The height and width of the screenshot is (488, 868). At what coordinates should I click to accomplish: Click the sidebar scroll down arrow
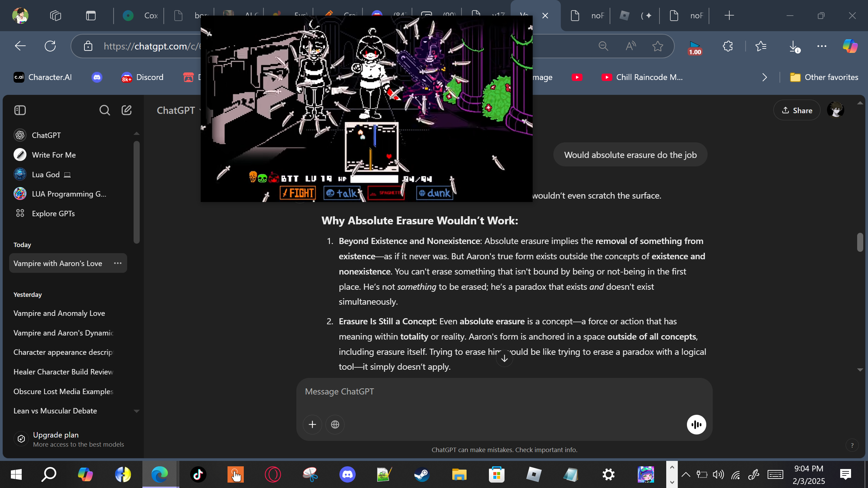pyautogui.click(x=137, y=411)
